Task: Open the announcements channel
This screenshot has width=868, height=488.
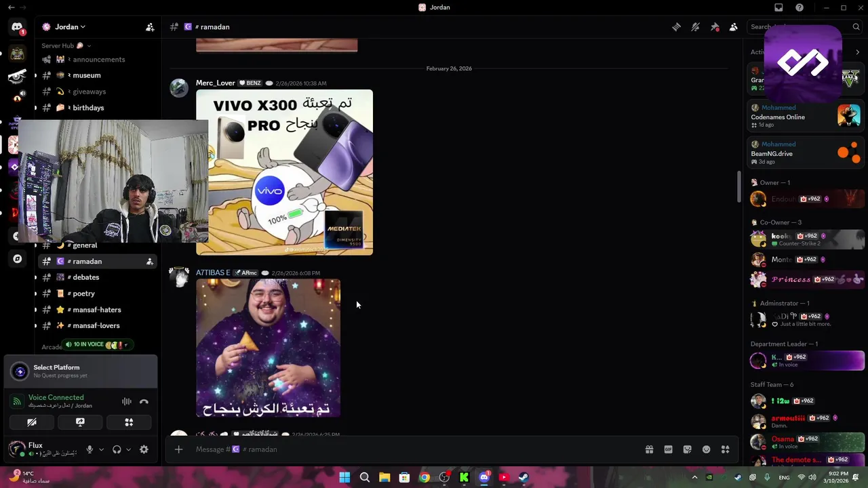Action: click(99, 60)
